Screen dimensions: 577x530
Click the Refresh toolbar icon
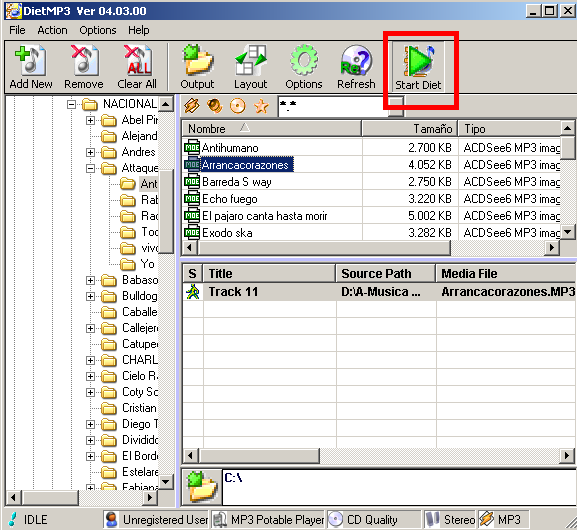coord(356,67)
